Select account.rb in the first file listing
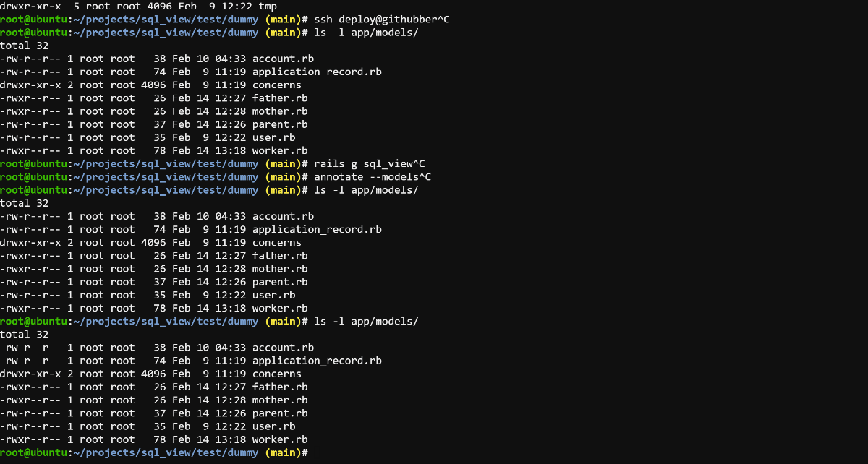Image resolution: width=868 pixels, height=464 pixels. [x=283, y=59]
